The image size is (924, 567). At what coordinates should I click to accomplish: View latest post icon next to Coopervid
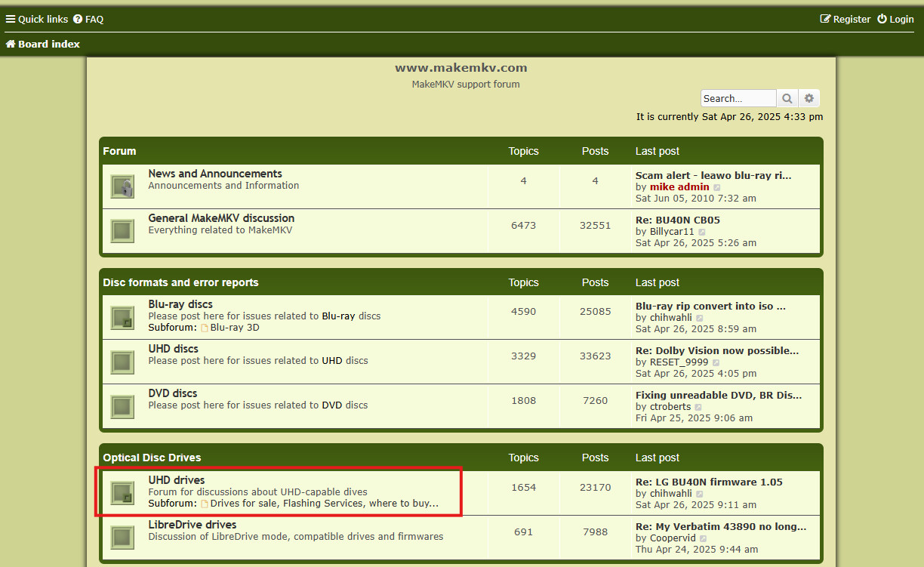(704, 538)
